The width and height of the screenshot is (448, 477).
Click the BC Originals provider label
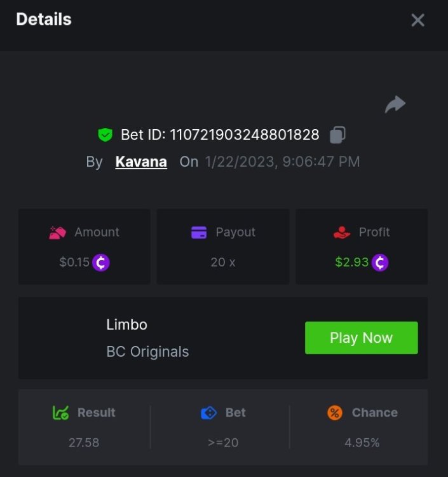[x=147, y=352]
